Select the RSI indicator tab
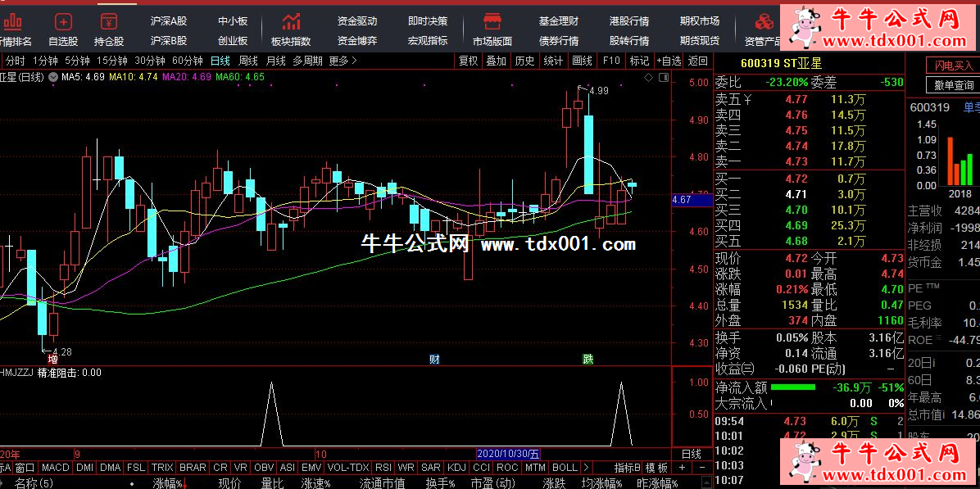Viewport: 980px width, 489px height. tap(383, 467)
